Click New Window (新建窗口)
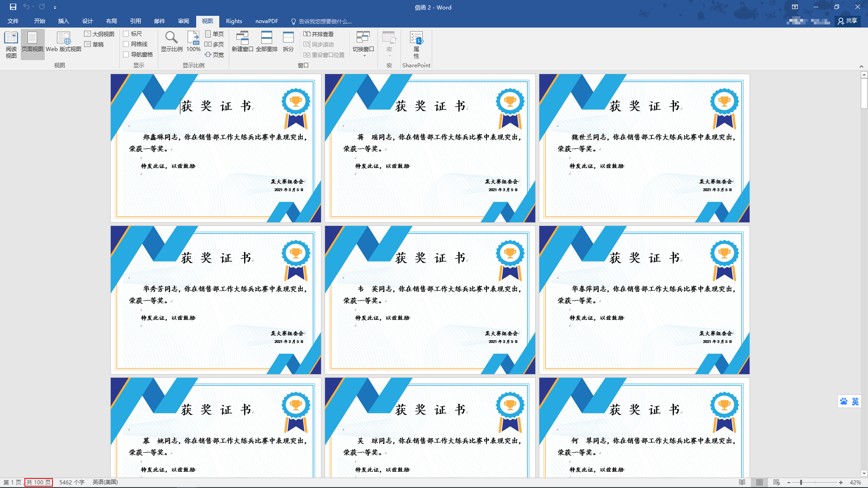This screenshot has width=868, height=488. pos(242,42)
